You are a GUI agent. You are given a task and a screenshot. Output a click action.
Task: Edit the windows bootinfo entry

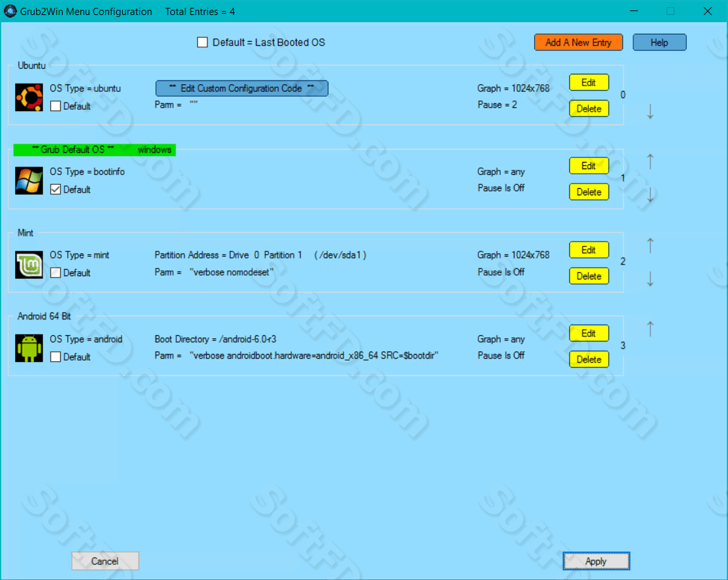(589, 166)
